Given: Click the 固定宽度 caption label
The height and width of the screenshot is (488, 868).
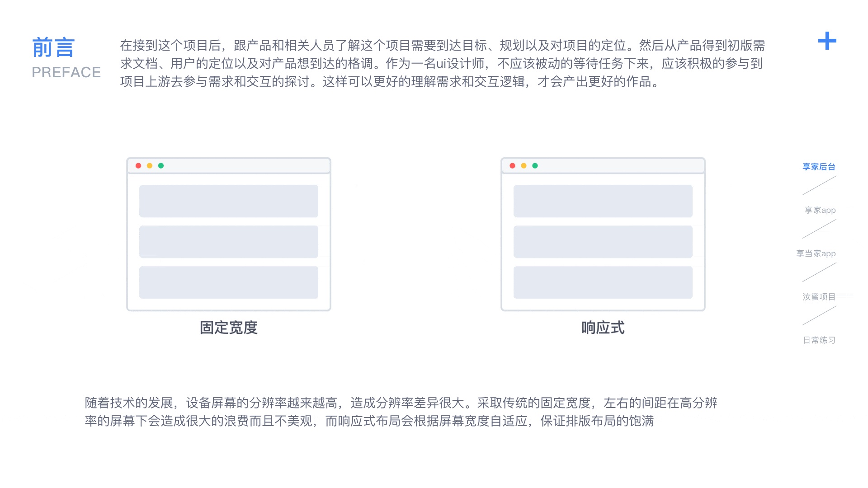Looking at the screenshot, I should tap(228, 328).
